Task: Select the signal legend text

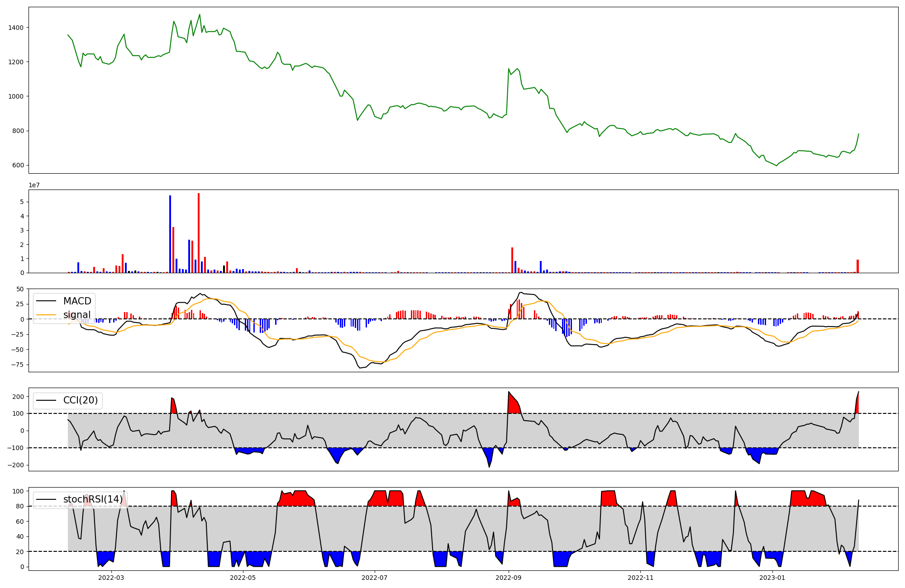Action: tap(77, 315)
